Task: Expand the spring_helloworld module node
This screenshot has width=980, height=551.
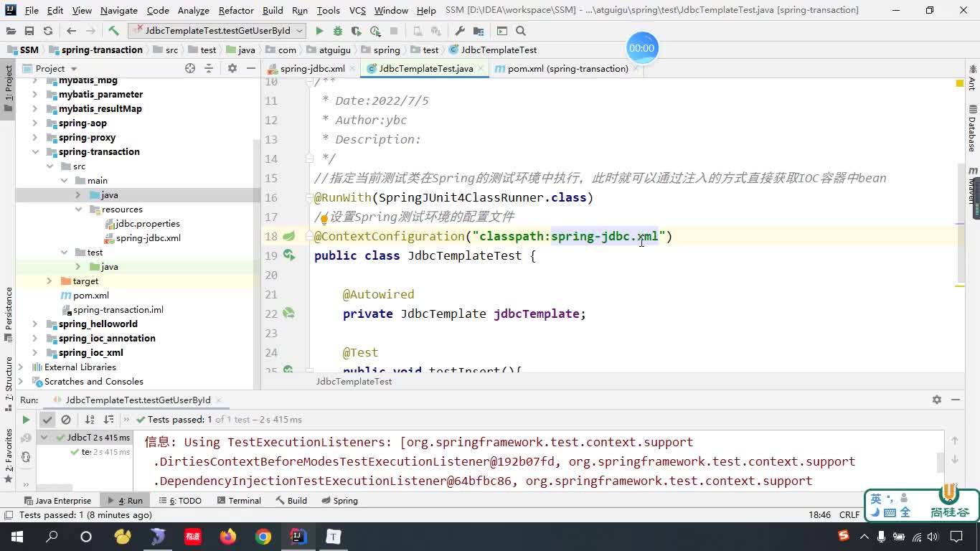Action: click(35, 324)
